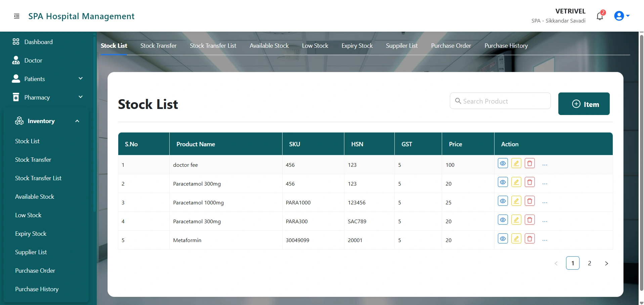Switch to the Expiry Stock tab
Screen dimensions: 644x305
pos(357,46)
